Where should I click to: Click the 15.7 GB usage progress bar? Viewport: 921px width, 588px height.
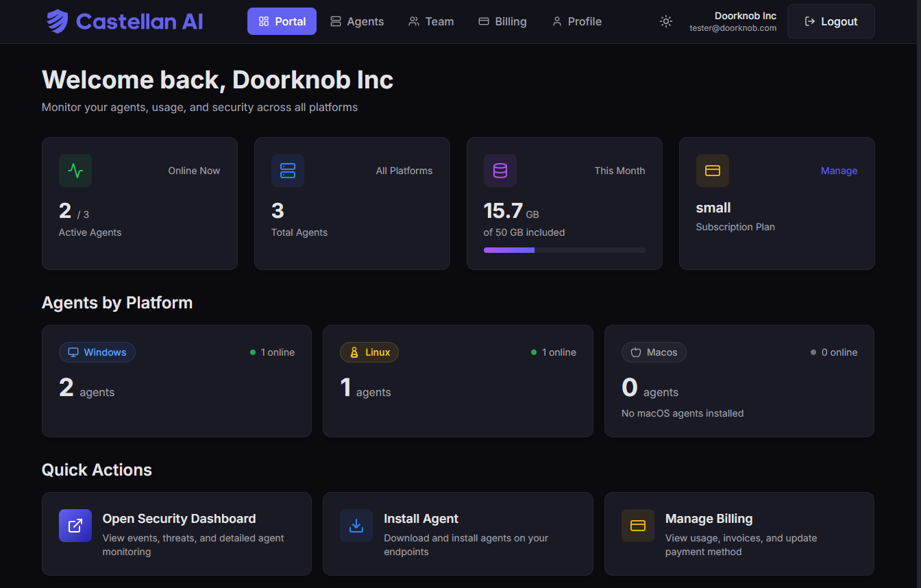[564, 250]
